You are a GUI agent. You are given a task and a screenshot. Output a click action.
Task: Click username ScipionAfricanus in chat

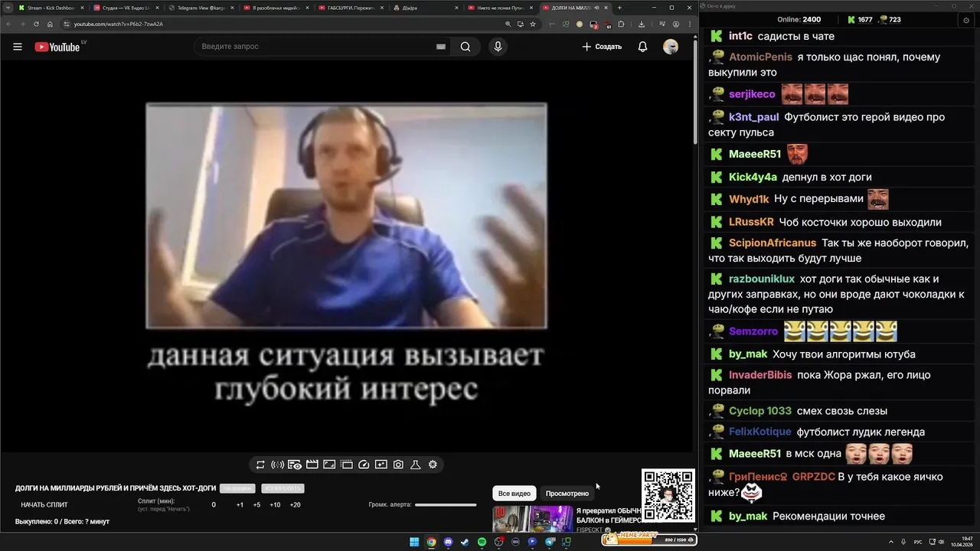tap(773, 243)
